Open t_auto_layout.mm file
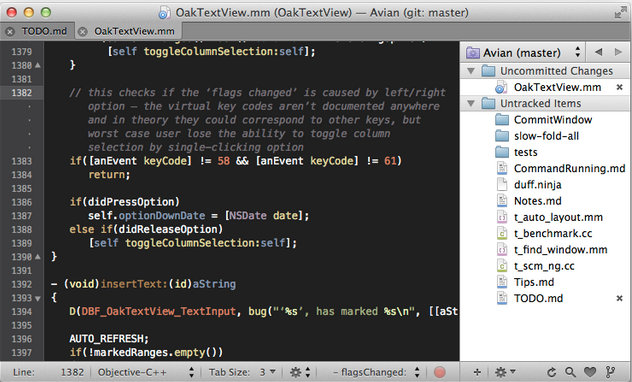 click(558, 217)
